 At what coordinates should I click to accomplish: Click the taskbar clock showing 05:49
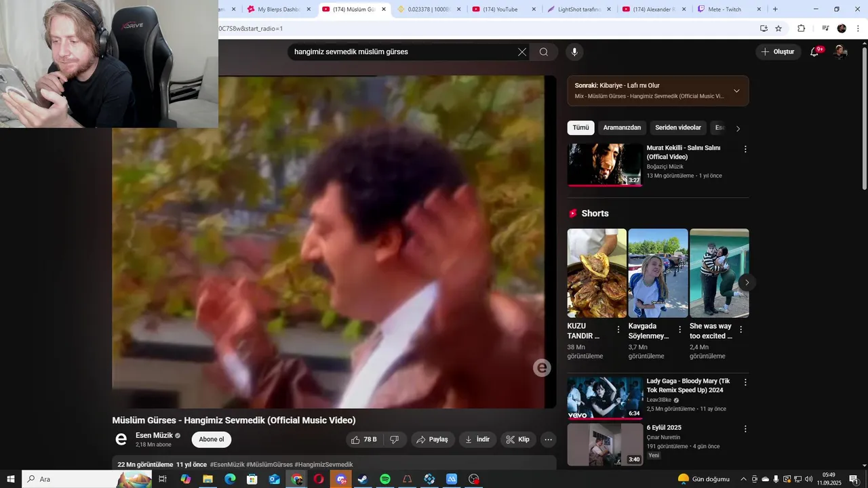point(829,479)
